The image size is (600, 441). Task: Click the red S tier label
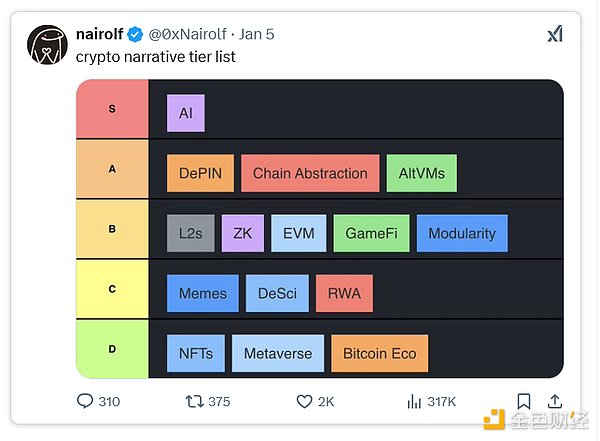click(112, 108)
